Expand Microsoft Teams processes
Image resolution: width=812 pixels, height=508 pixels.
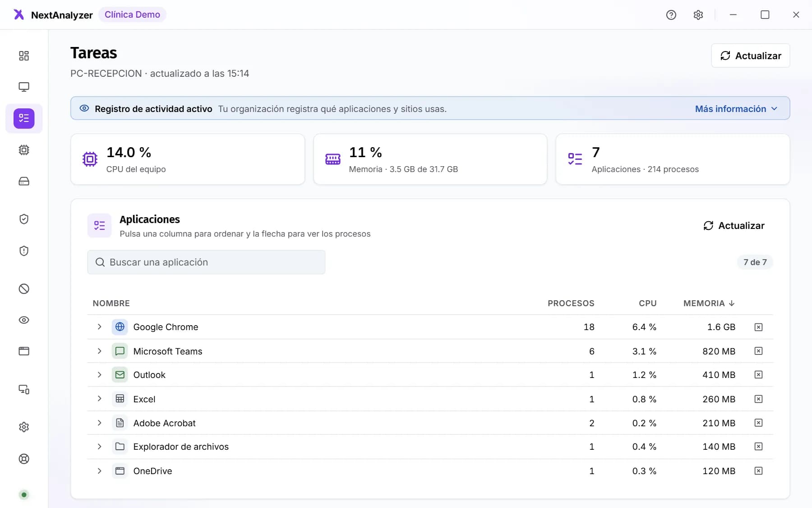[100, 351]
